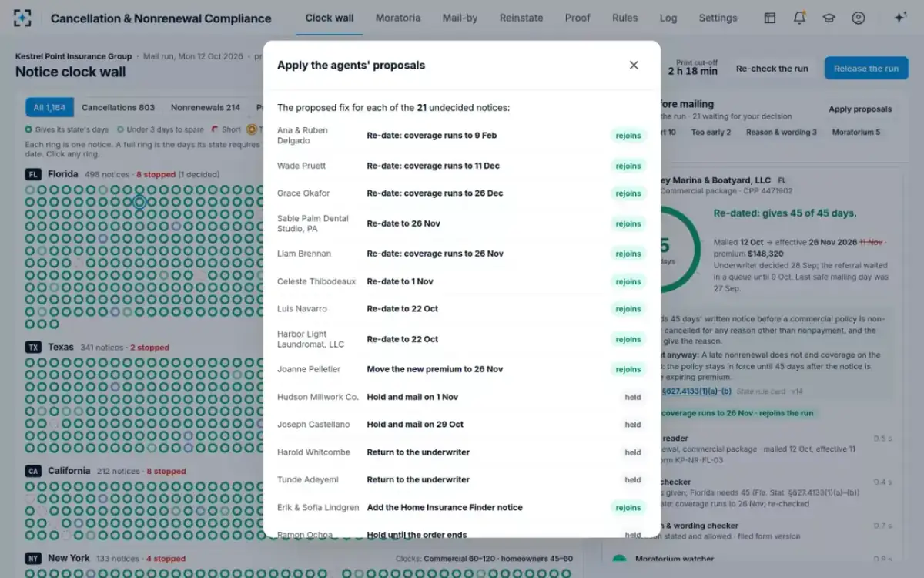This screenshot has width=924, height=578.
Task: Open the layout panel icon in the header
Action: (769, 18)
